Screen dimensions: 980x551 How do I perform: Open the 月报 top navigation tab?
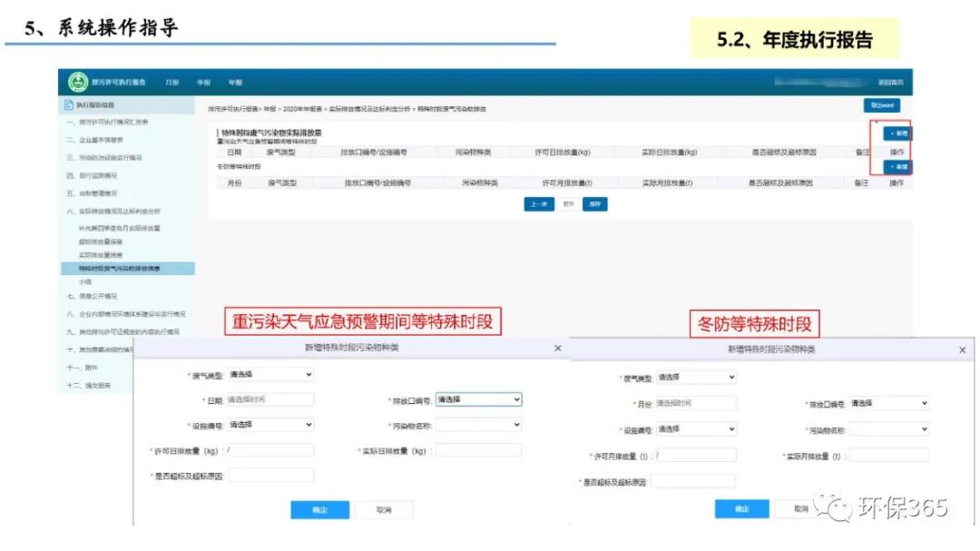click(x=172, y=83)
